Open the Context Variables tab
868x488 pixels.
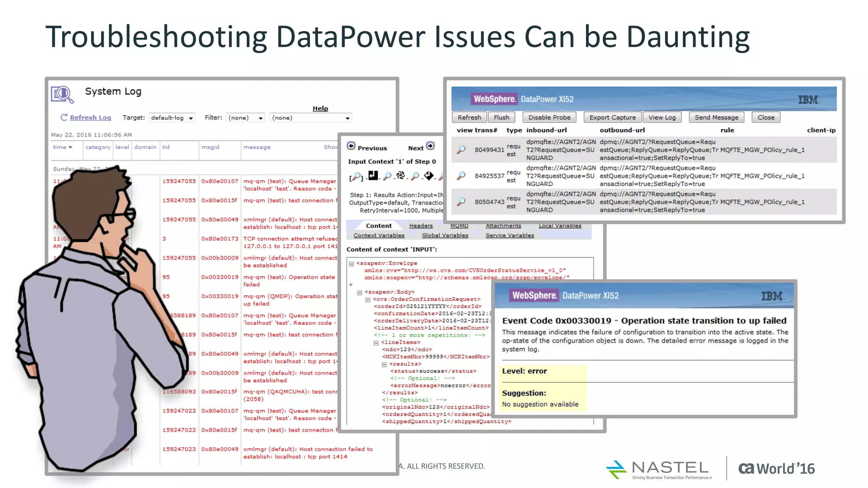click(379, 236)
